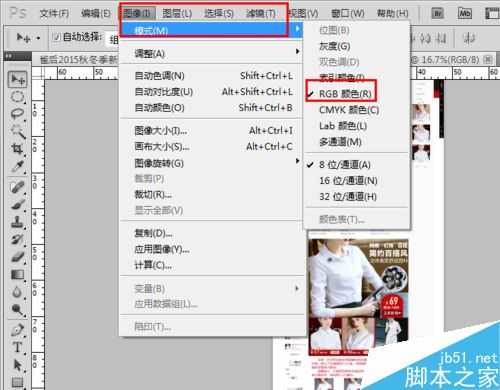Expand the 图像旋转(G) submenu
The height and width of the screenshot is (390, 500).
211,163
